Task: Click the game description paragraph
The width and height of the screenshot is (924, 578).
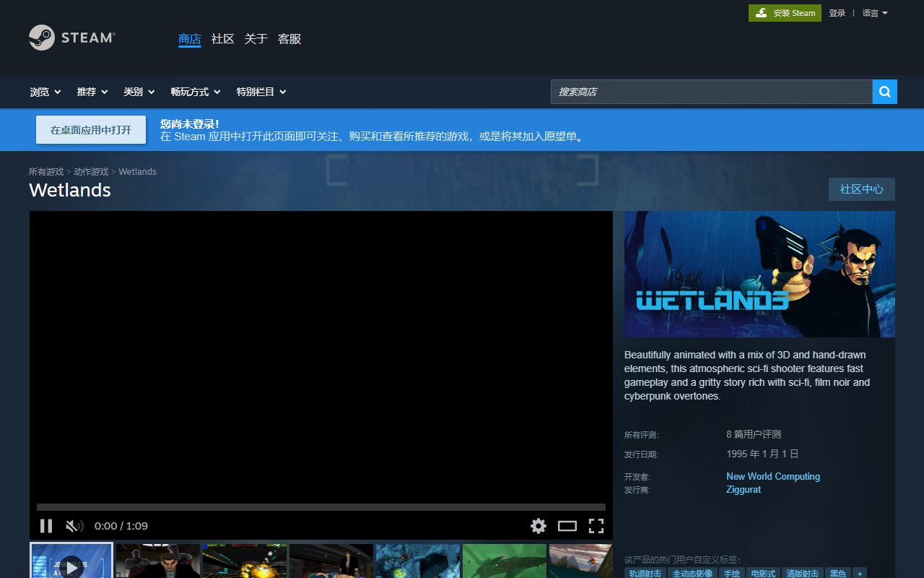Action: coord(747,376)
